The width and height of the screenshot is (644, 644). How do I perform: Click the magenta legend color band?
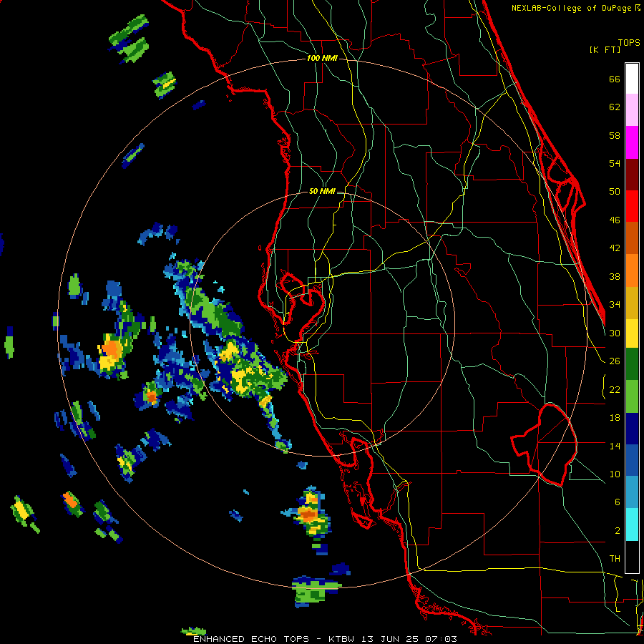point(632,142)
